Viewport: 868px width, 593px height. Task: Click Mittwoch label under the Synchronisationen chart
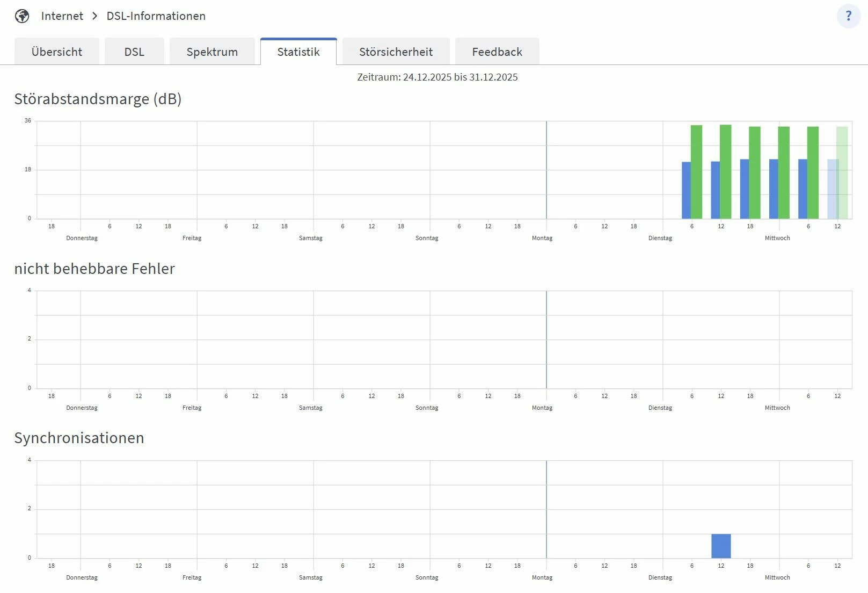(x=777, y=577)
